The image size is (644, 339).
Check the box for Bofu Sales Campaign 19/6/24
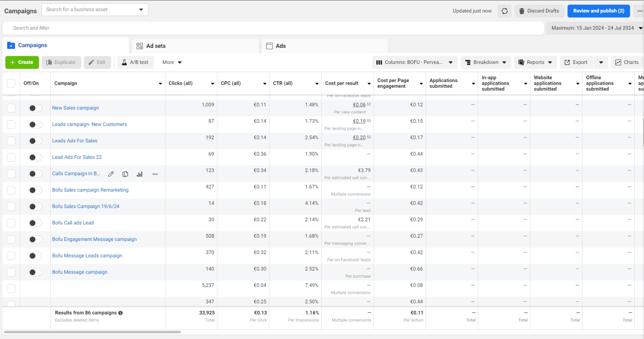[11, 207]
